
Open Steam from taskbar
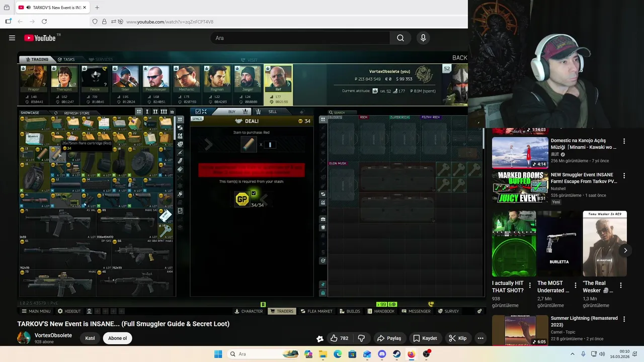tap(397, 354)
